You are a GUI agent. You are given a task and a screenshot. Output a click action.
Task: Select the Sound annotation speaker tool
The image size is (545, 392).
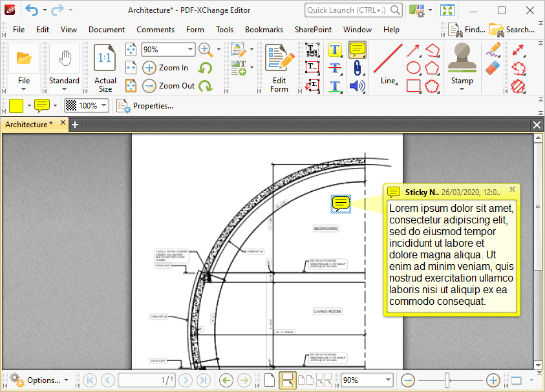(357, 86)
